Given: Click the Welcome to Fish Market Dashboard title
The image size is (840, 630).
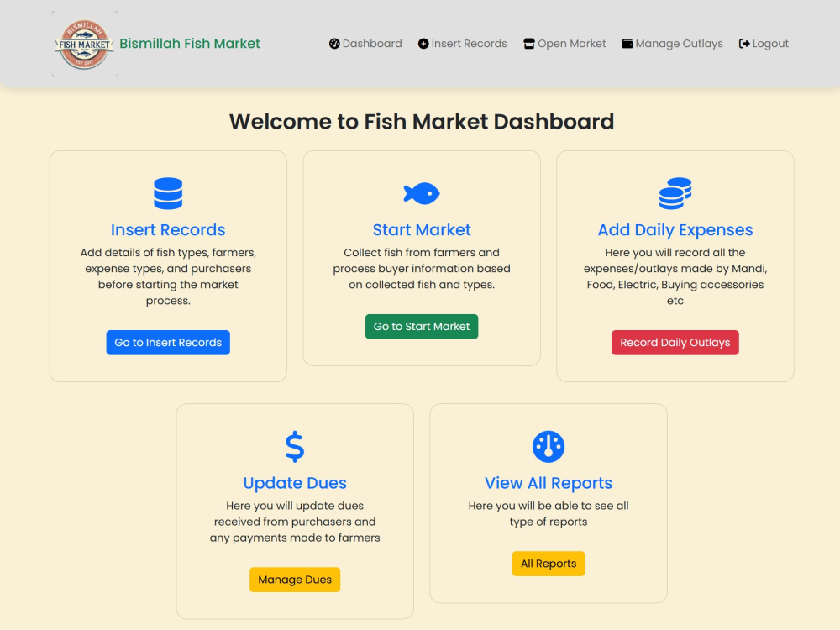Looking at the screenshot, I should click(422, 122).
